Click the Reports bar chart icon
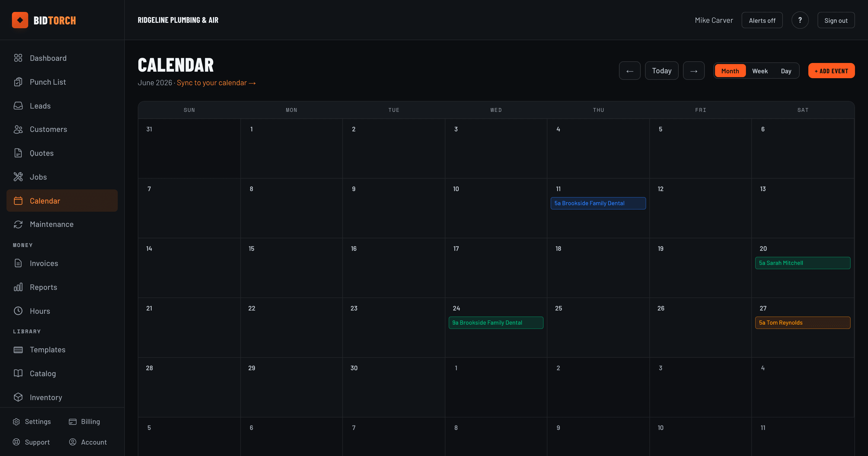 coord(18,287)
